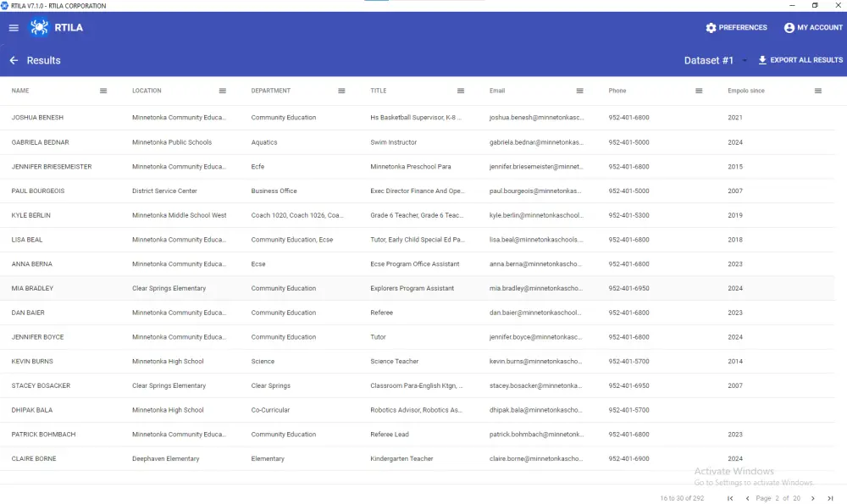Select the GABRIELA BEDNAR name cell
Viewport: 847px width, 504px height.
coord(40,142)
